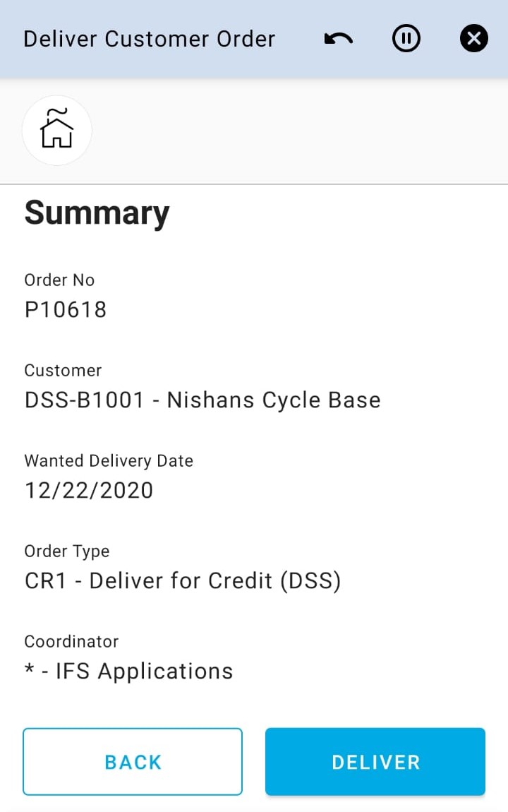Tap the Deliver for Credit (DSS) text
This screenshot has width=508, height=812.
pos(215,581)
